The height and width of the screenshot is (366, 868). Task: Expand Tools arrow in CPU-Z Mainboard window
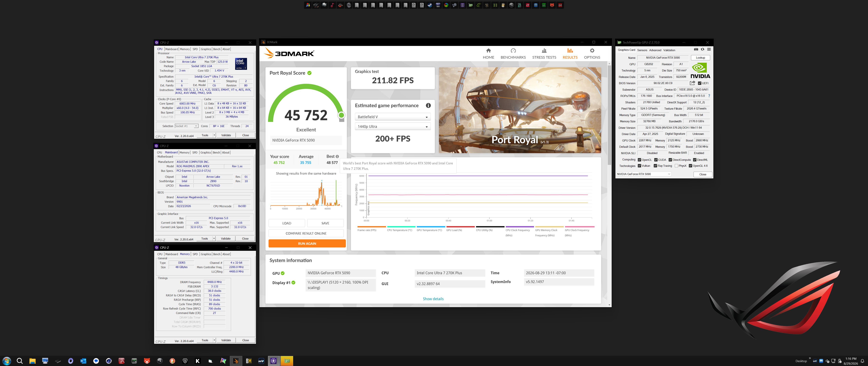(214, 239)
